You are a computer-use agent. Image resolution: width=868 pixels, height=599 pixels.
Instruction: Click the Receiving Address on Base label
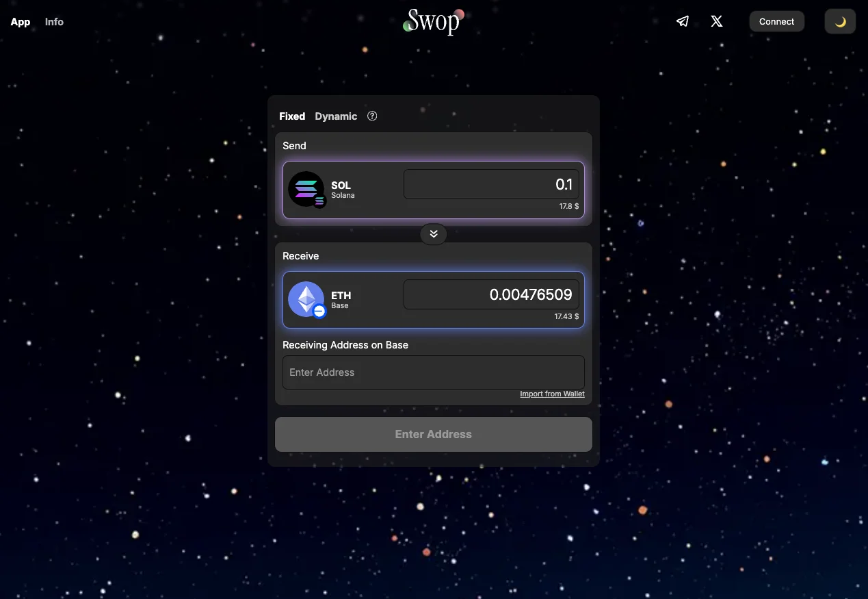tap(345, 345)
